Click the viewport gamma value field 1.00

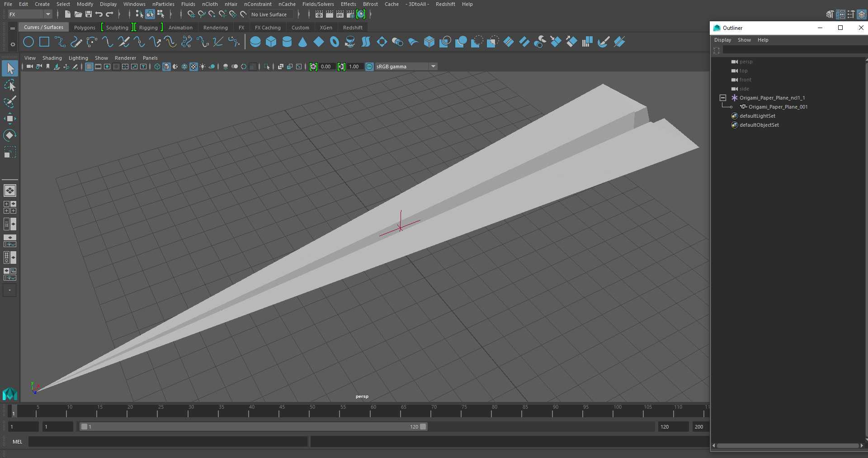click(x=354, y=67)
